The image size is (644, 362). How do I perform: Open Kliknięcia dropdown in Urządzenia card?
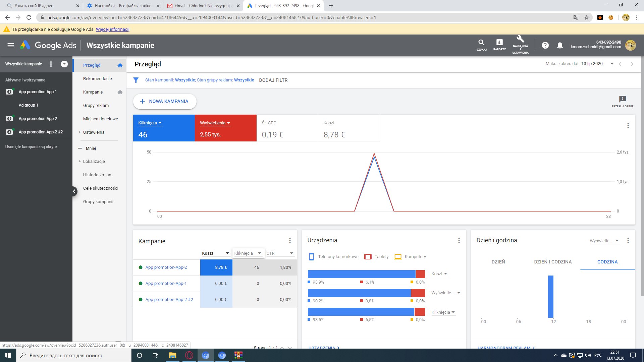(x=443, y=312)
